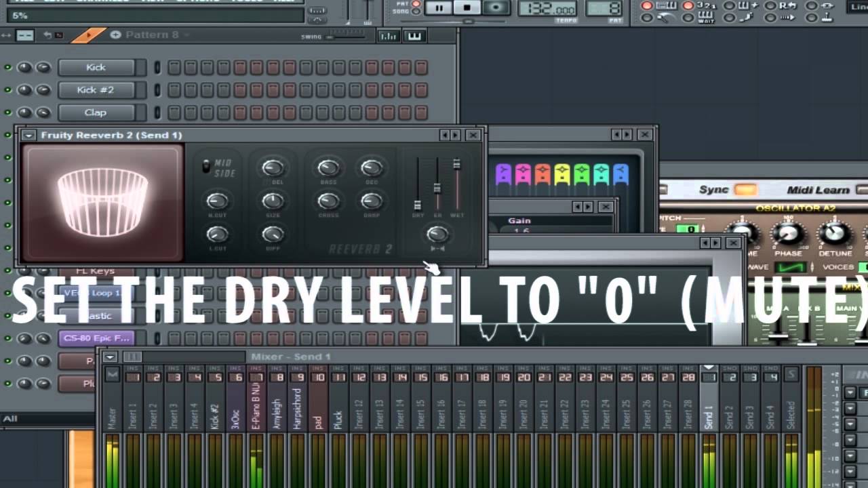Screen dimensions: 868x488
Task: Select the CS-80 Epic channel button
Action: [96, 338]
